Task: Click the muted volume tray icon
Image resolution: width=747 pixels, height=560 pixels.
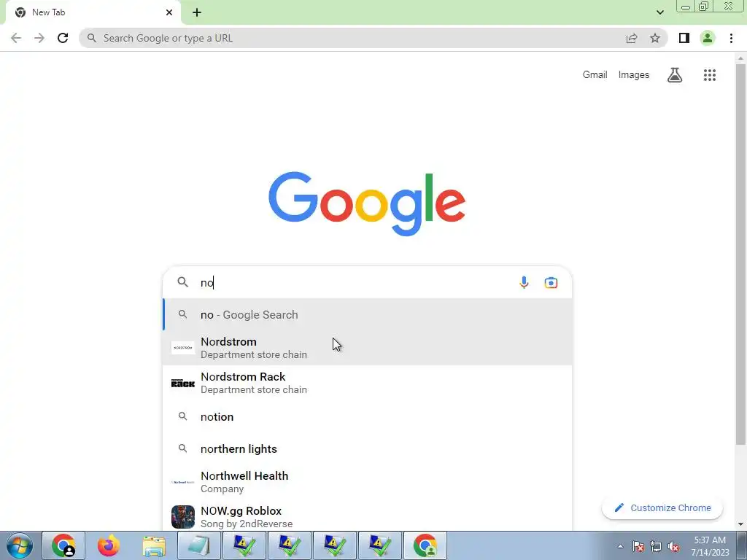Action: point(673,546)
